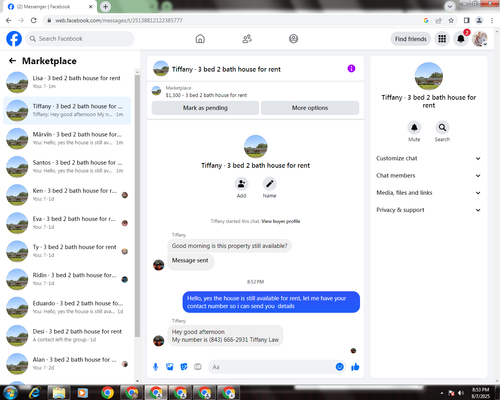Open the Tiffany conversation in the list
Viewport: 500px width, 400px height.
coord(67,110)
